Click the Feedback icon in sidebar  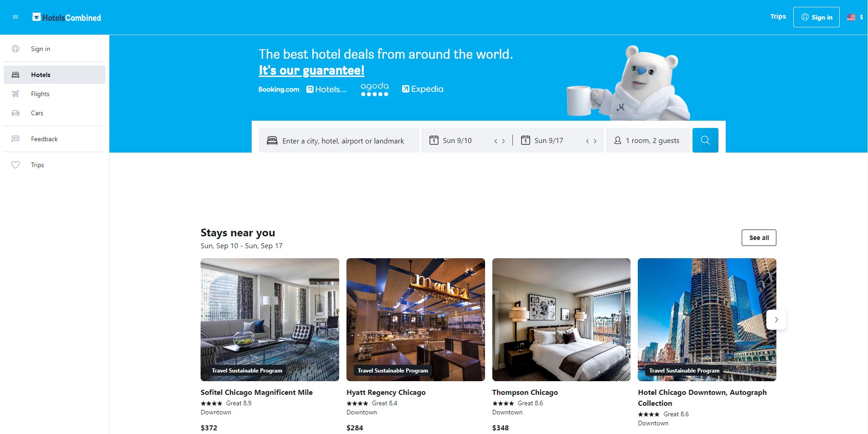click(x=15, y=139)
